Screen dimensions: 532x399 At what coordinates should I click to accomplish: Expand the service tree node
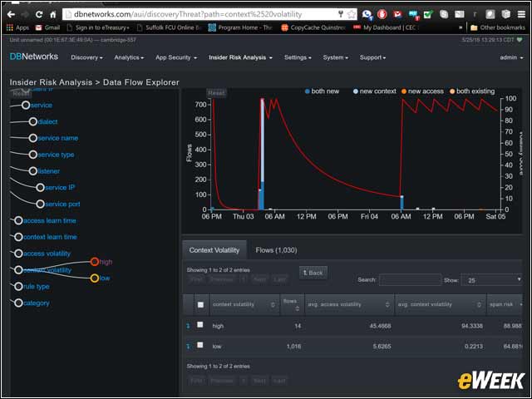click(26, 106)
